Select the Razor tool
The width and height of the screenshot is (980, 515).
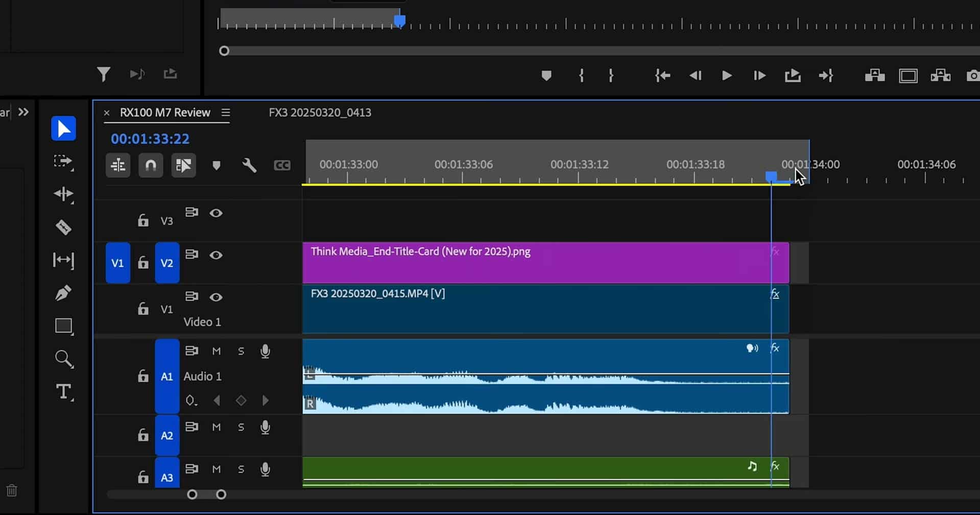tap(63, 227)
